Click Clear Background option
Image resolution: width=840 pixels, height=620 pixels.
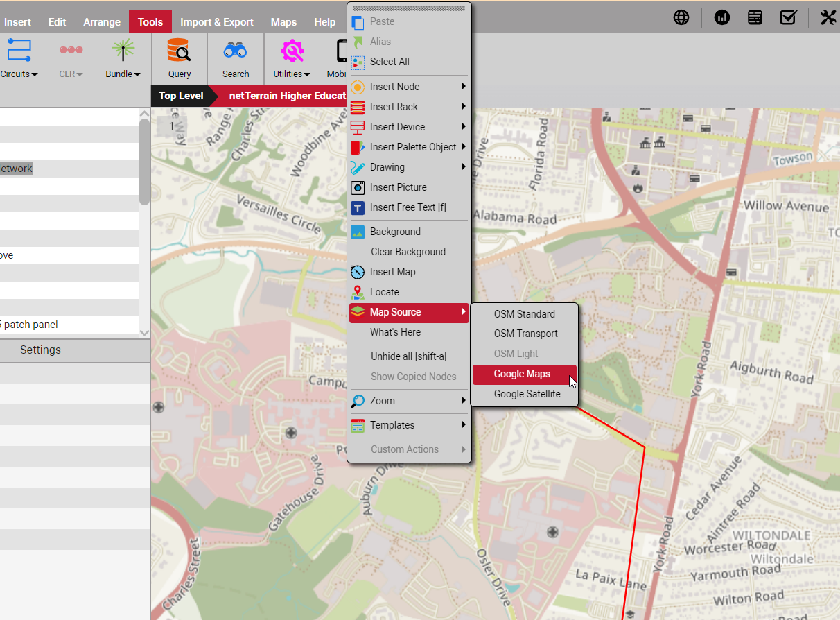pyautogui.click(x=408, y=252)
